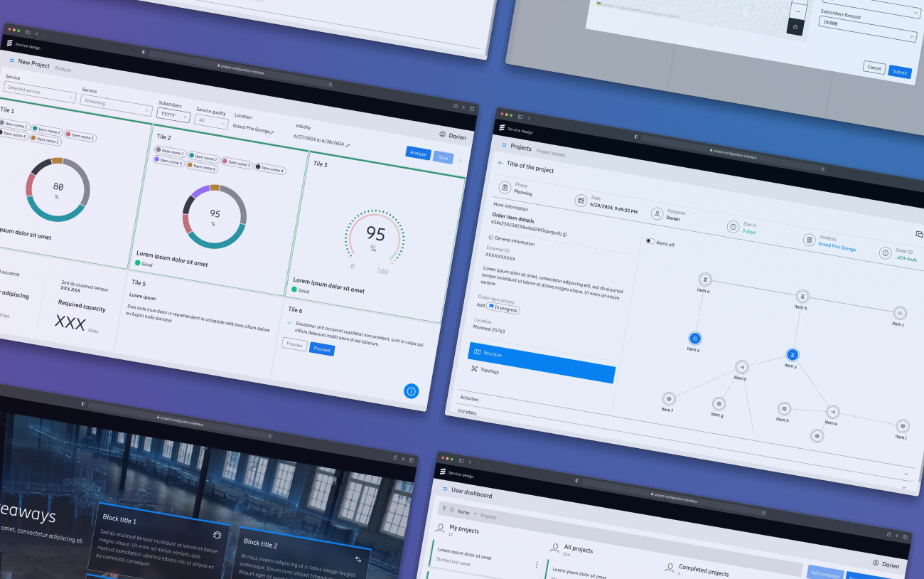Click the clock icon beside Due in
The height and width of the screenshot is (579, 924).
(733, 226)
